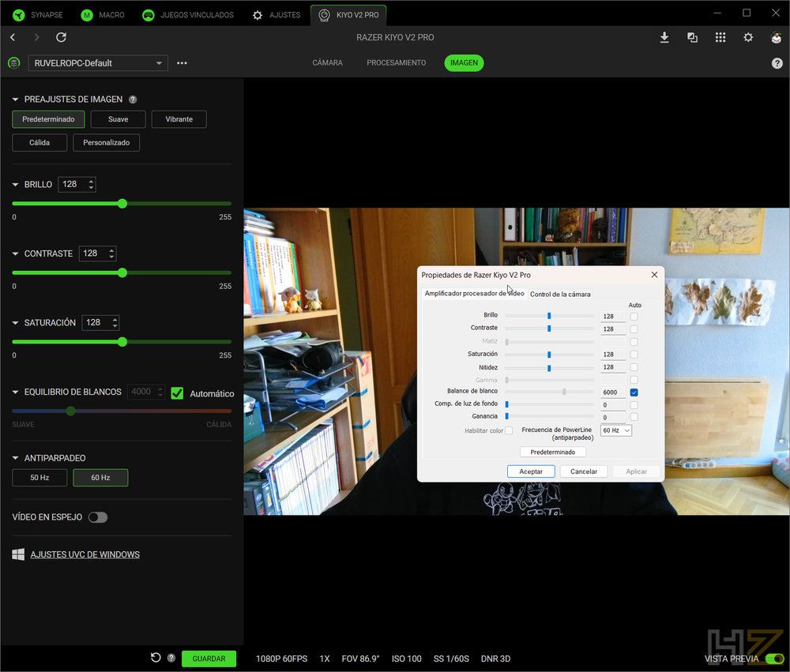790x672 pixels.
Task: Click the profile stack icon beside dropdown
Action: point(14,63)
